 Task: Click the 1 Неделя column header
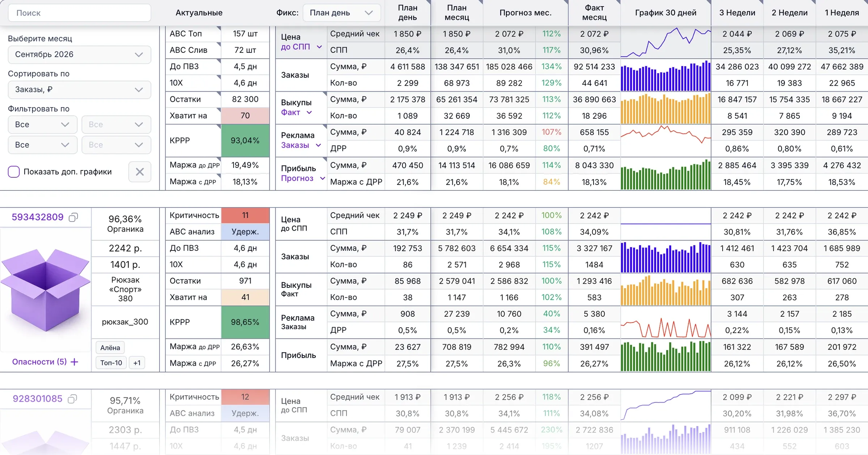[842, 13]
